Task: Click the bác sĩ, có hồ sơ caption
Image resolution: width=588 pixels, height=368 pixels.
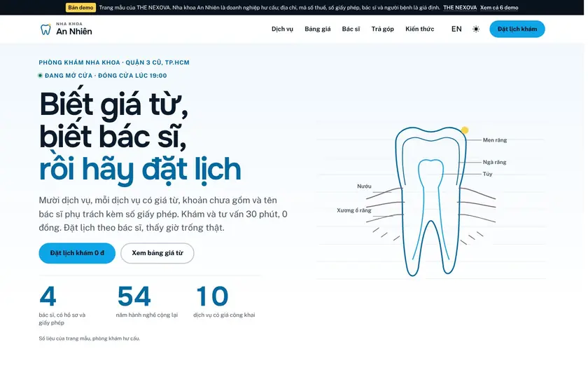Action: (62, 319)
